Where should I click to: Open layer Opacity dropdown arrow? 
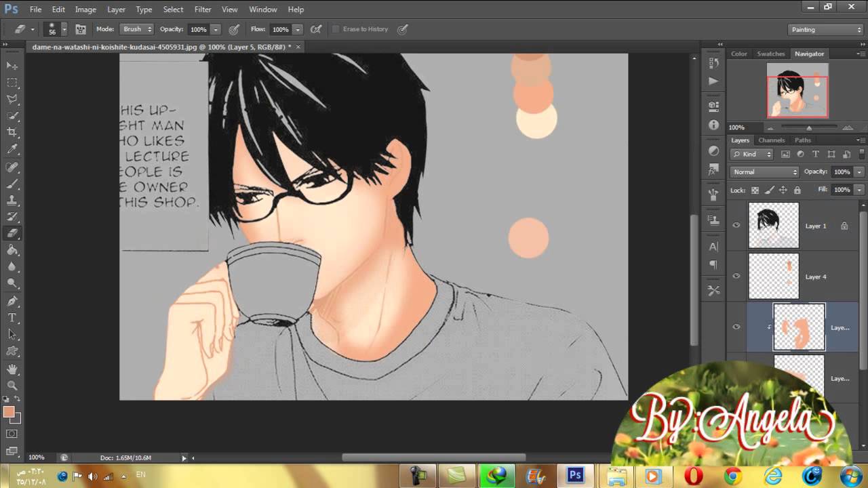[859, 172]
